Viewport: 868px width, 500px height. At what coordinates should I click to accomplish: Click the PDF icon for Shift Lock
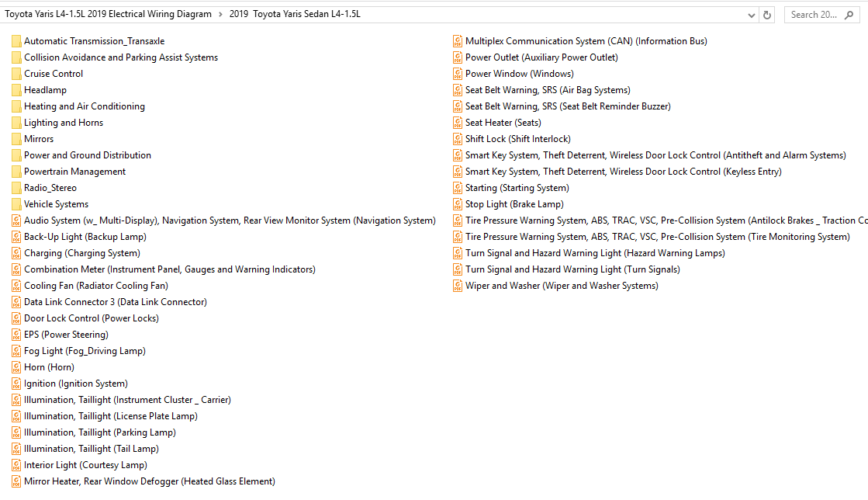click(458, 139)
